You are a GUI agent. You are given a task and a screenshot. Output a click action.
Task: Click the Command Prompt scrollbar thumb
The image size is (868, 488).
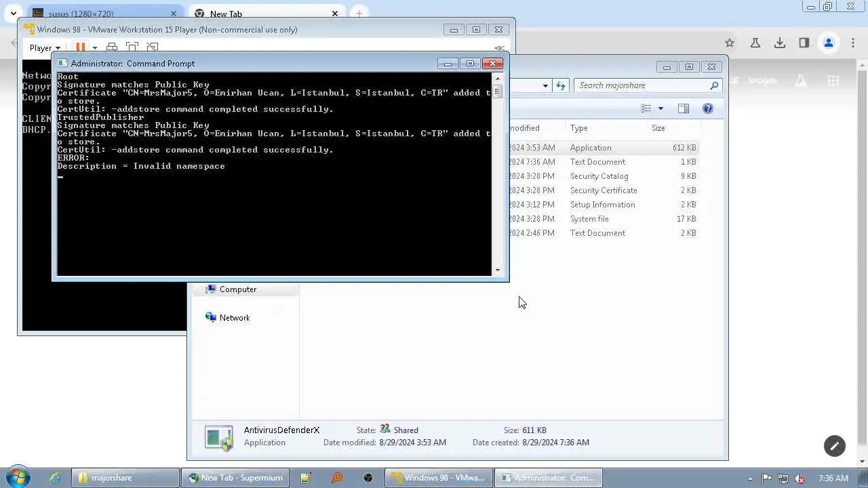498,91
